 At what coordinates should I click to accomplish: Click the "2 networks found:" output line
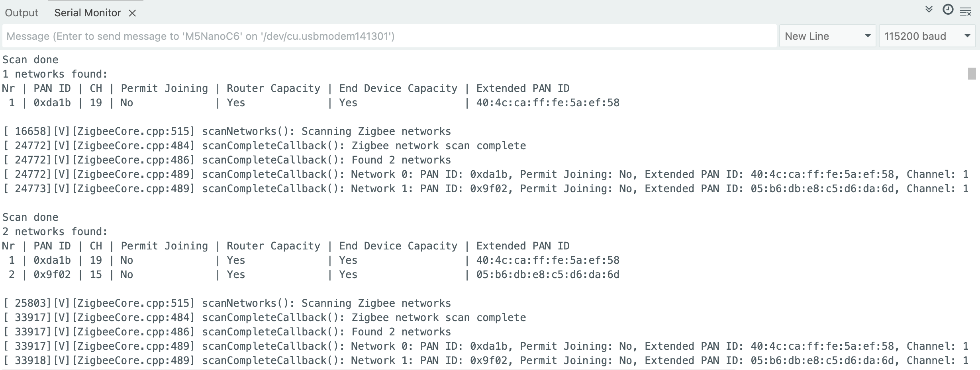55,232
